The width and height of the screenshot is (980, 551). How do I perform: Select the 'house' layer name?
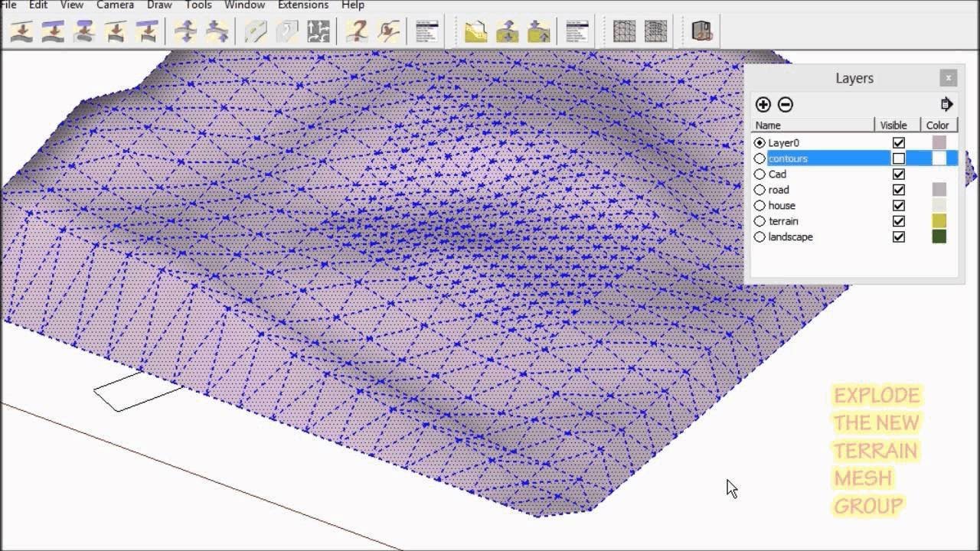point(782,206)
